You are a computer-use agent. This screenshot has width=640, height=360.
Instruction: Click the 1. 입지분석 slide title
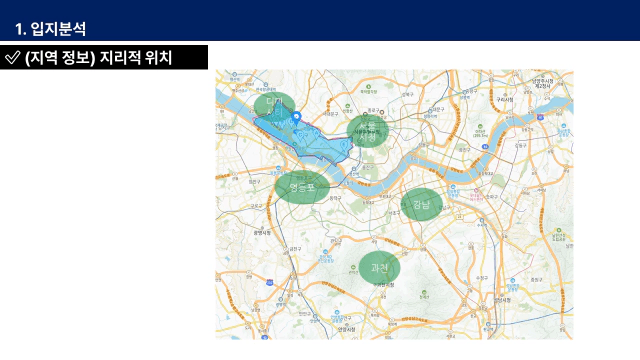[x=50, y=29]
